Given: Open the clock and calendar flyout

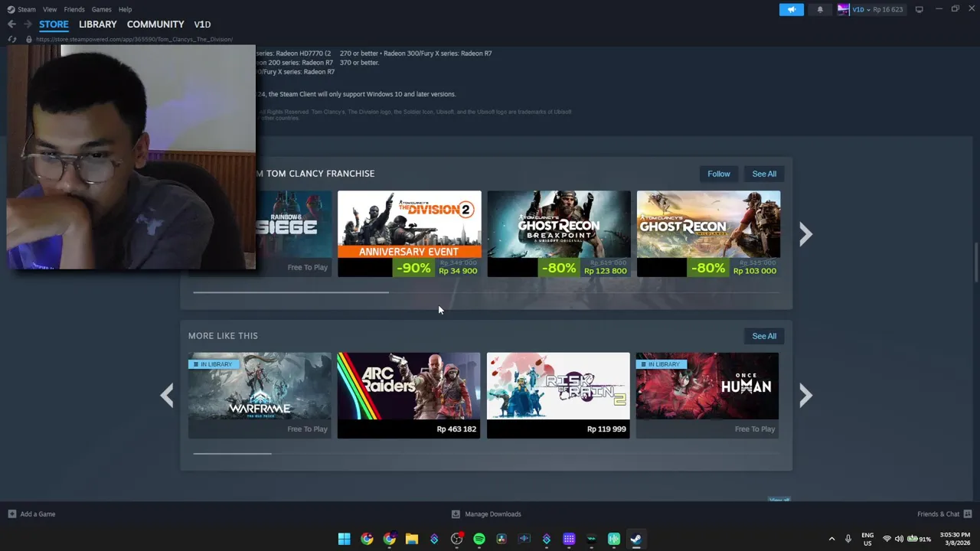Looking at the screenshot, I should [x=956, y=539].
